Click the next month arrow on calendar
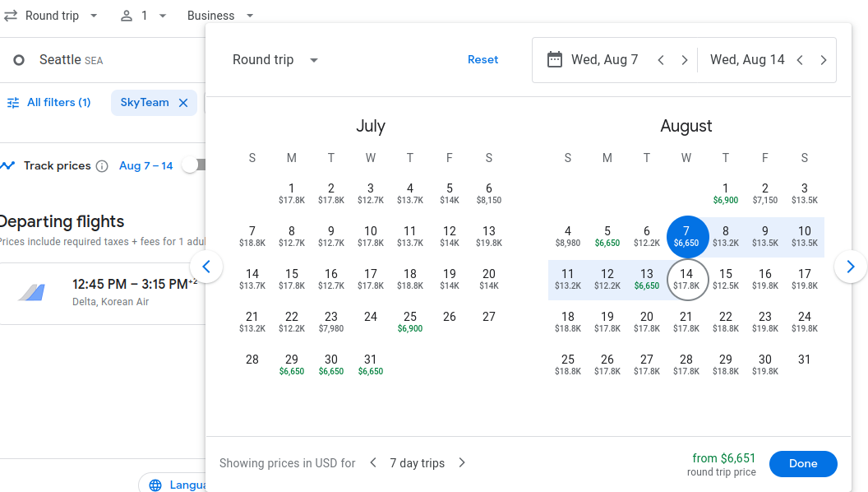This screenshot has height=492, width=868. coord(850,267)
